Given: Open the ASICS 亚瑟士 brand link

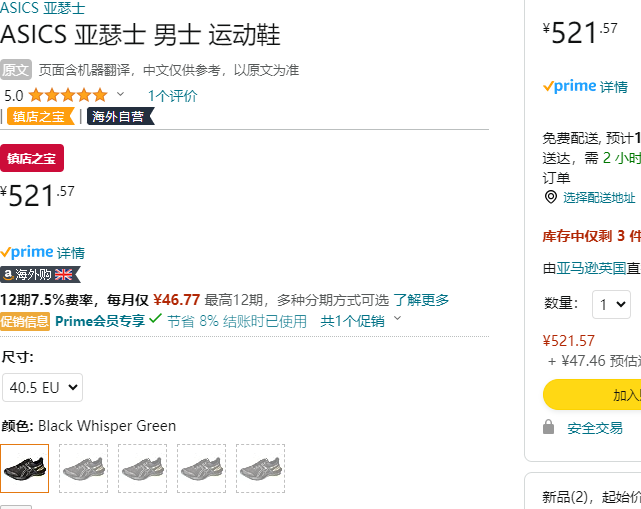Looking at the screenshot, I should tap(42, 8).
